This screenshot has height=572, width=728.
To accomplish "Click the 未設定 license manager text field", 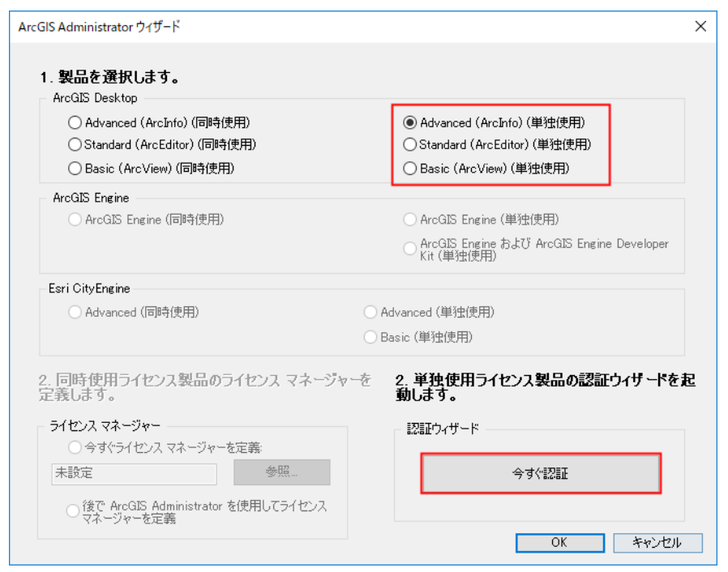I will [135, 474].
